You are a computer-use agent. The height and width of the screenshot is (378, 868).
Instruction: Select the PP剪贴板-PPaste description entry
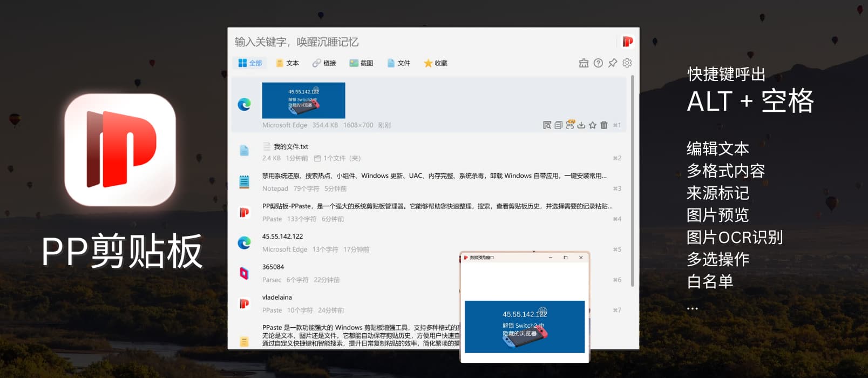[x=429, y=213]
